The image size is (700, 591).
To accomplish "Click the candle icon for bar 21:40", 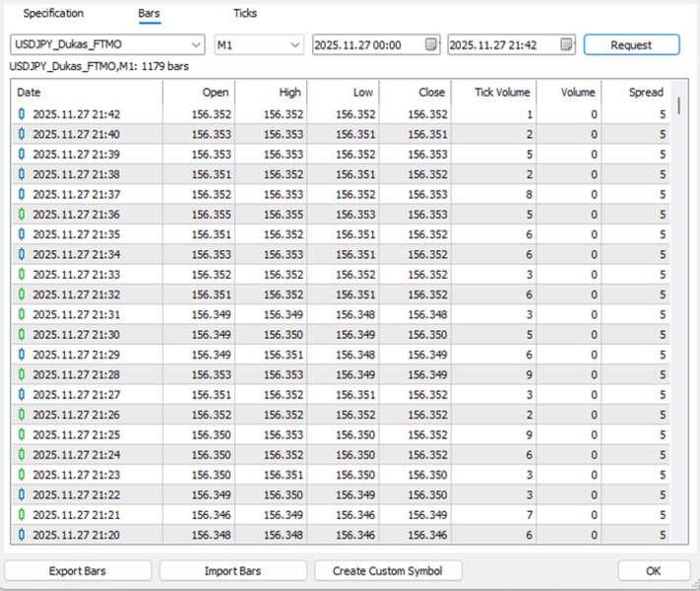I will [x=22, y=134].
